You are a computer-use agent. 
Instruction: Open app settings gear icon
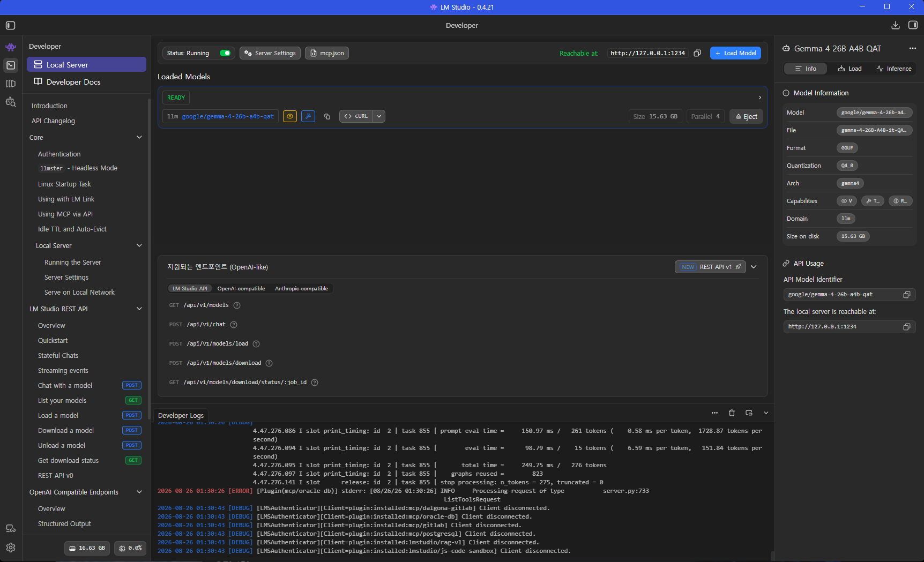(x=11, y=548)
